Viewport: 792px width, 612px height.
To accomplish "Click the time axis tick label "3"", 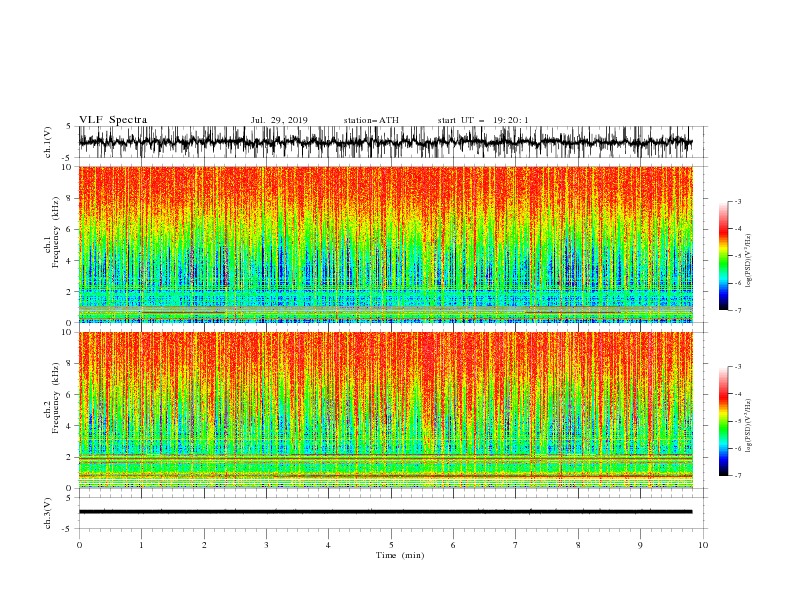I will (x=266, y=545).
